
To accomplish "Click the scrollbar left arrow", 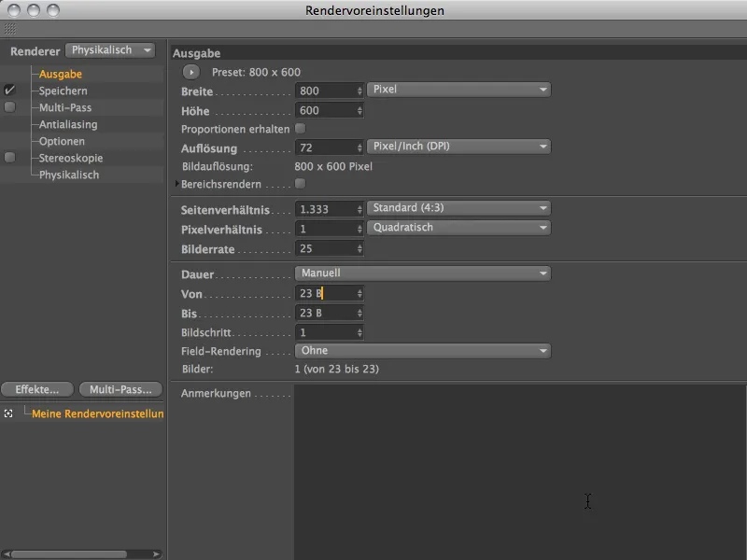I will (6, 554).
